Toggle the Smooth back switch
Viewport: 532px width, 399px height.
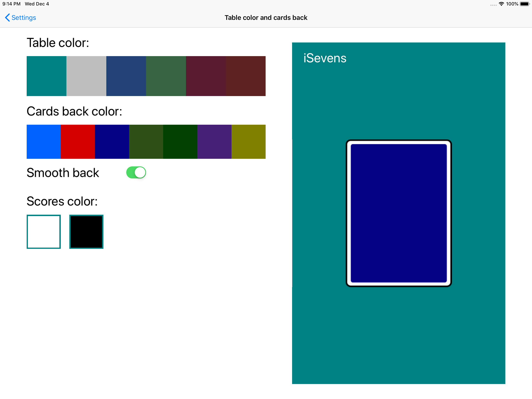click(136, 173)
